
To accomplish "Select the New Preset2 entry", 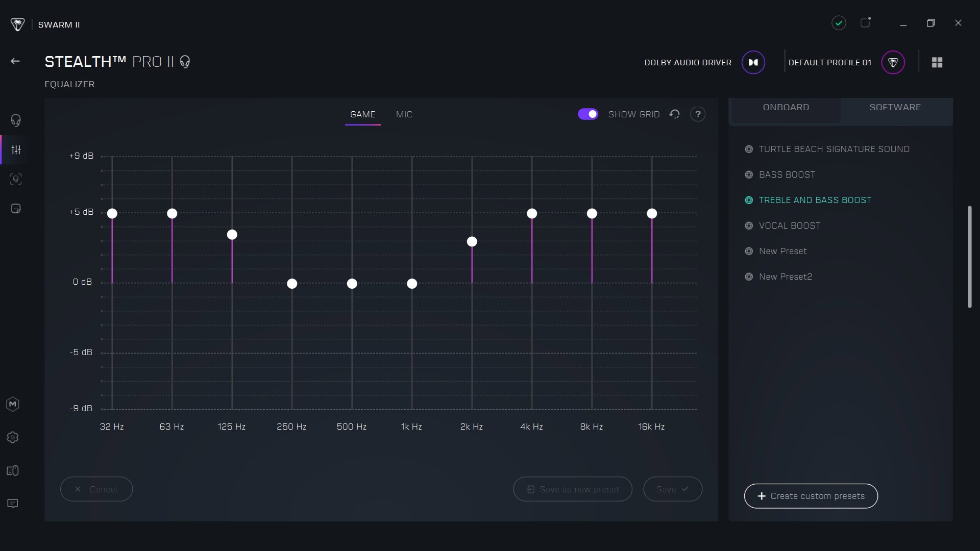I will pyautogui.click(x=786, y=277).
